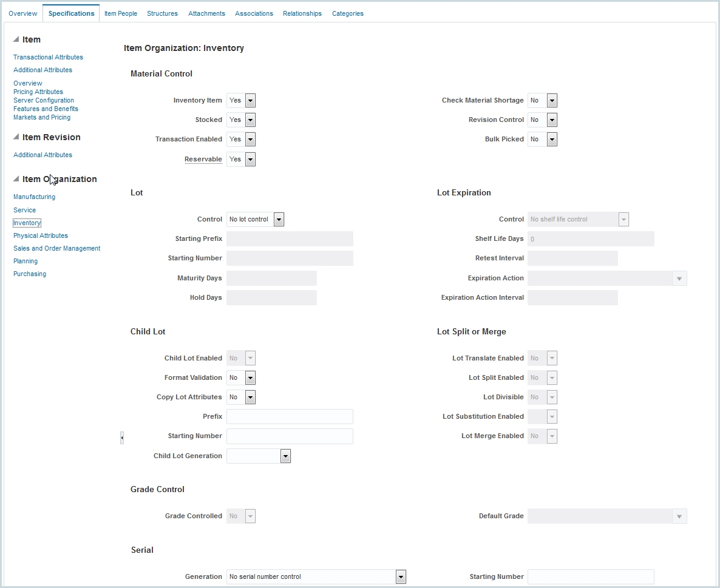Open the Serial Generation dropdown
This screenshot has width=720, height=588.
coord(400,577)
